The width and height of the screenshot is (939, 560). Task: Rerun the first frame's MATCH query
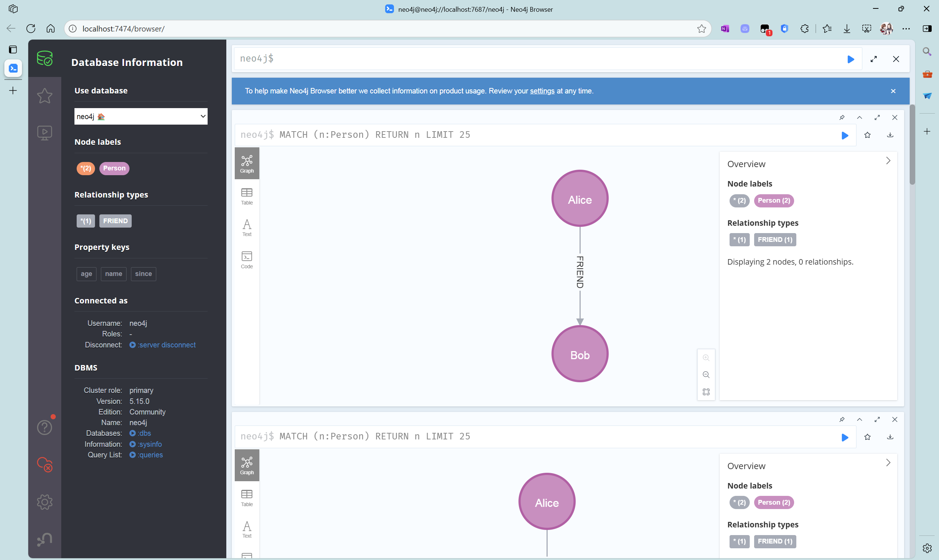tap(845, 135)
